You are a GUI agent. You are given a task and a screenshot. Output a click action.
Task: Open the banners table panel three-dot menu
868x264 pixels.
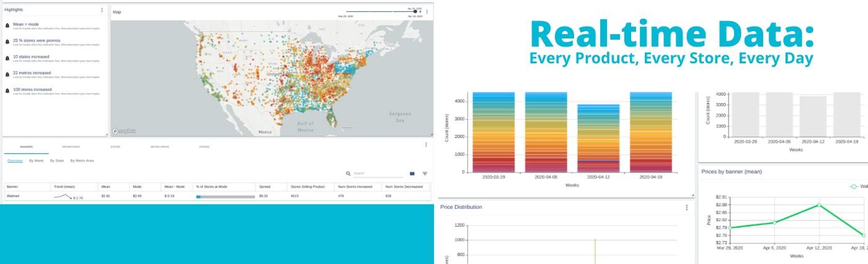pyautogui.click(x=426, y=145)
